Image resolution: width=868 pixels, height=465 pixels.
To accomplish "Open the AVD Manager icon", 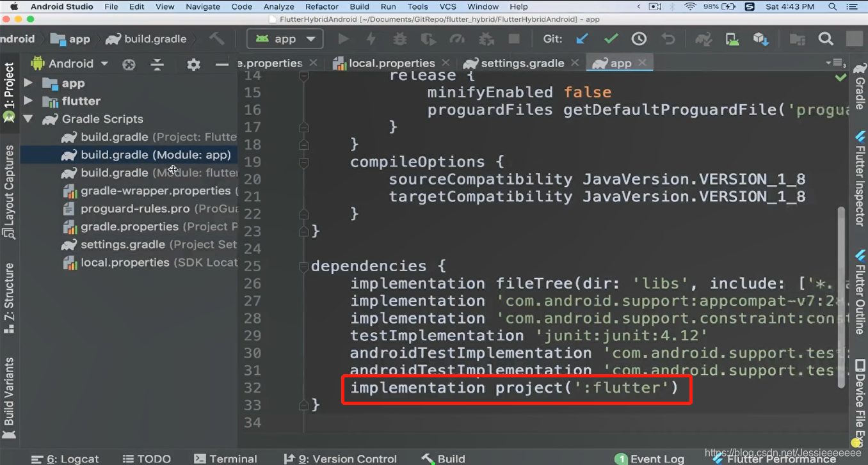I will [732, 39].
